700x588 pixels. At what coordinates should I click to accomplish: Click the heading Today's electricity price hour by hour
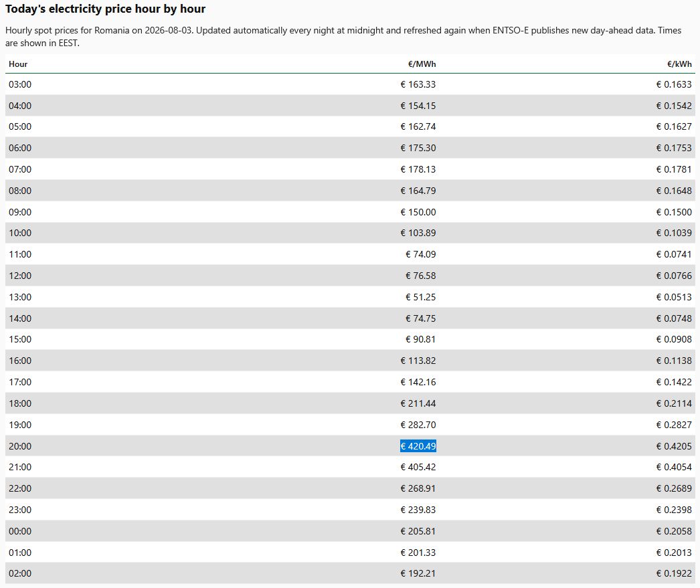tap(105, 9)
